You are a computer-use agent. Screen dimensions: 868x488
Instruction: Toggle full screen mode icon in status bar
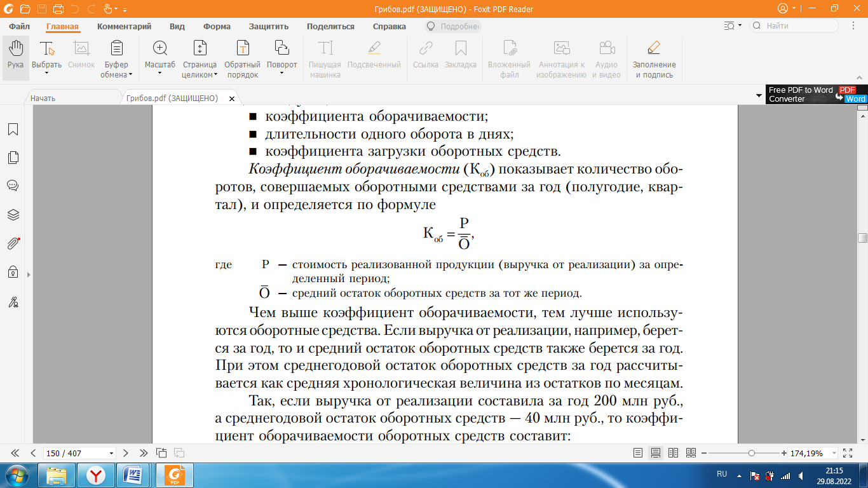[847, 453]
